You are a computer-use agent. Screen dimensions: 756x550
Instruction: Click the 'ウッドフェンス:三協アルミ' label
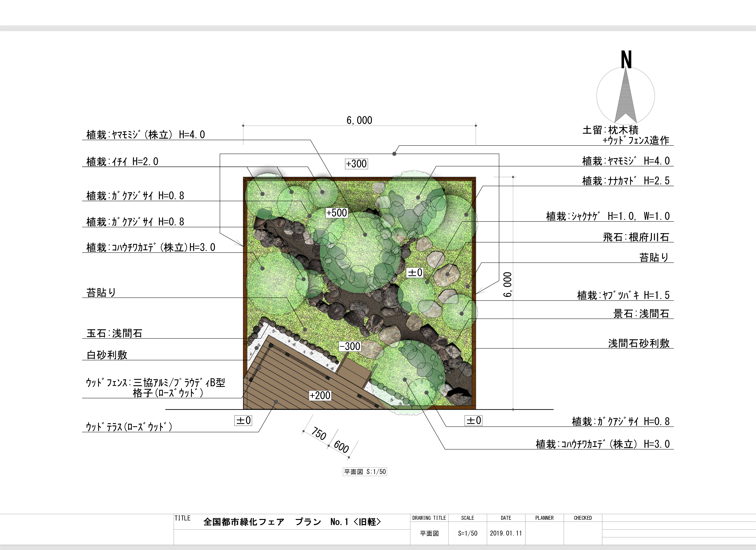pos(155,388)
